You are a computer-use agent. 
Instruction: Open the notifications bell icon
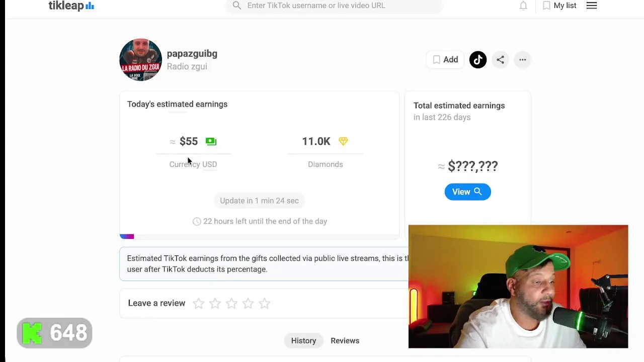(523, 6)
